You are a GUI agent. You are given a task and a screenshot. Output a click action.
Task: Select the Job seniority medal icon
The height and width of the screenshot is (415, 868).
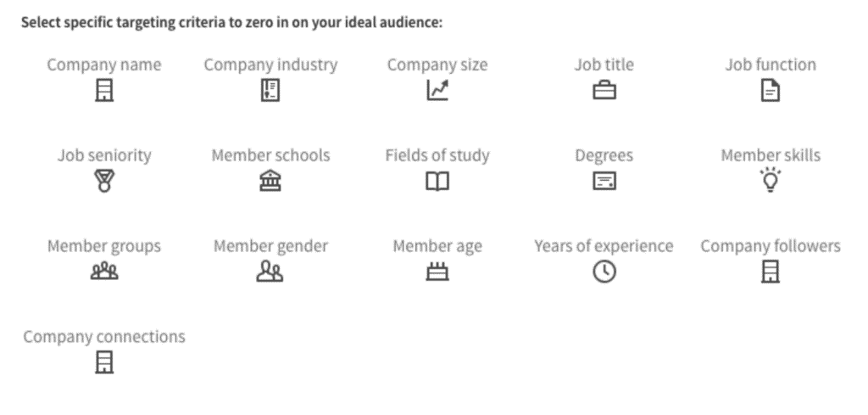pyautogui.click(x=103, y=181)
